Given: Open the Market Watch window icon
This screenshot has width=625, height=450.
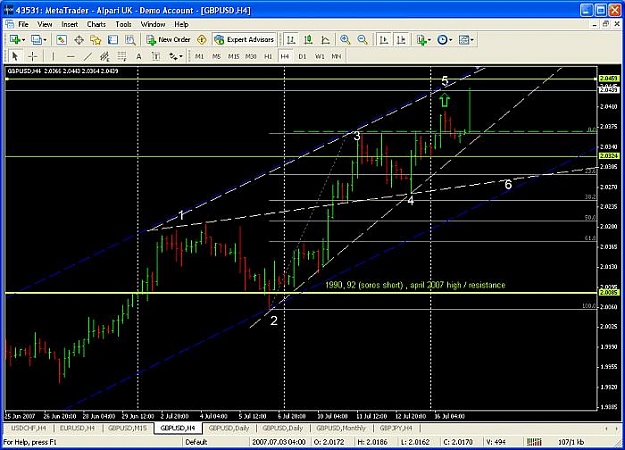Looking at the screenshot, I should coord(61,39).
